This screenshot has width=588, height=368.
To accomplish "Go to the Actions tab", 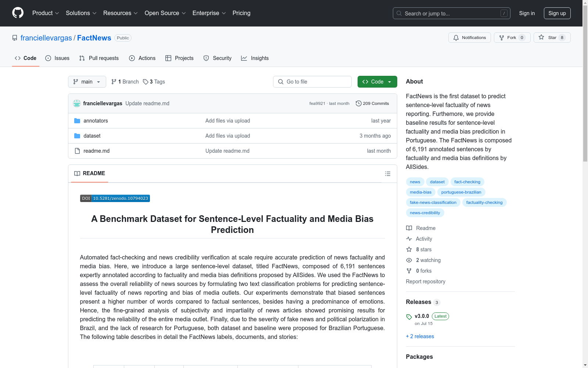I will [x=142, y=58].
